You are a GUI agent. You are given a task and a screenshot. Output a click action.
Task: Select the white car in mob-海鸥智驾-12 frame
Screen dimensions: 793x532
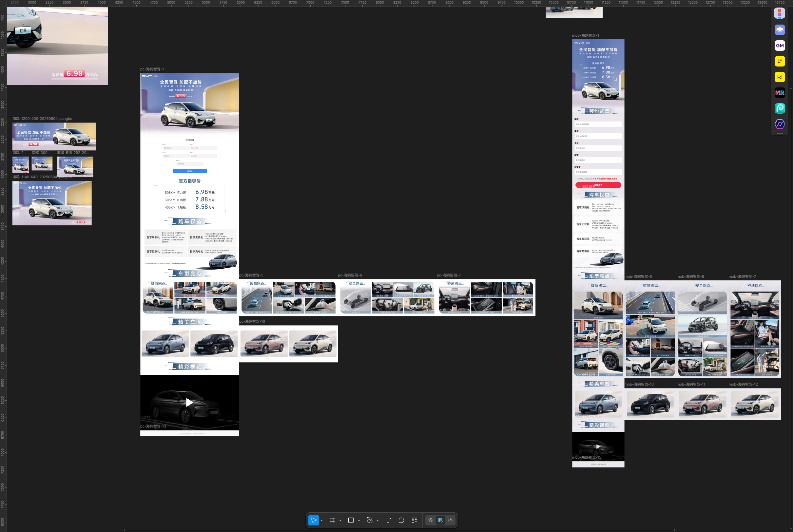755,404
